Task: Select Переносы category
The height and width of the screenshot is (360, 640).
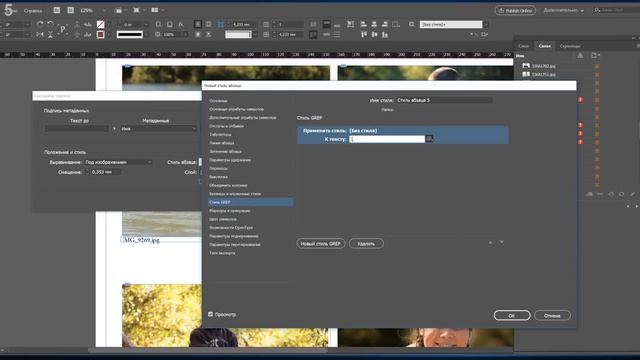Action: tap(218, 168)
